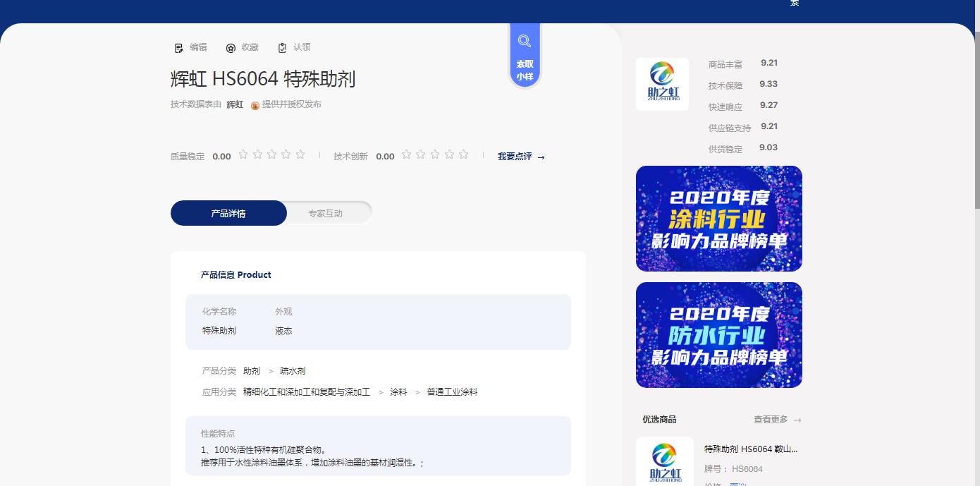Click the 牌号： HS6064 text
The height and width of the screenshot is (486, 980).
pos(733,469)
